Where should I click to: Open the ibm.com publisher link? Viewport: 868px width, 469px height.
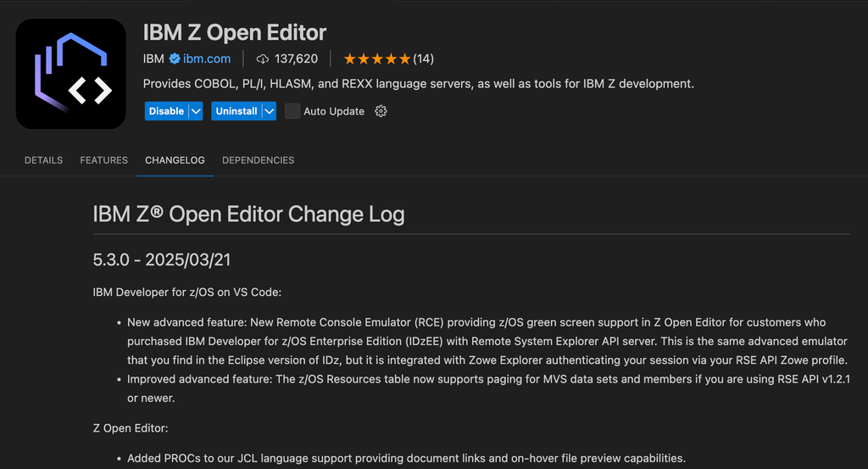[x=207, y=59]
